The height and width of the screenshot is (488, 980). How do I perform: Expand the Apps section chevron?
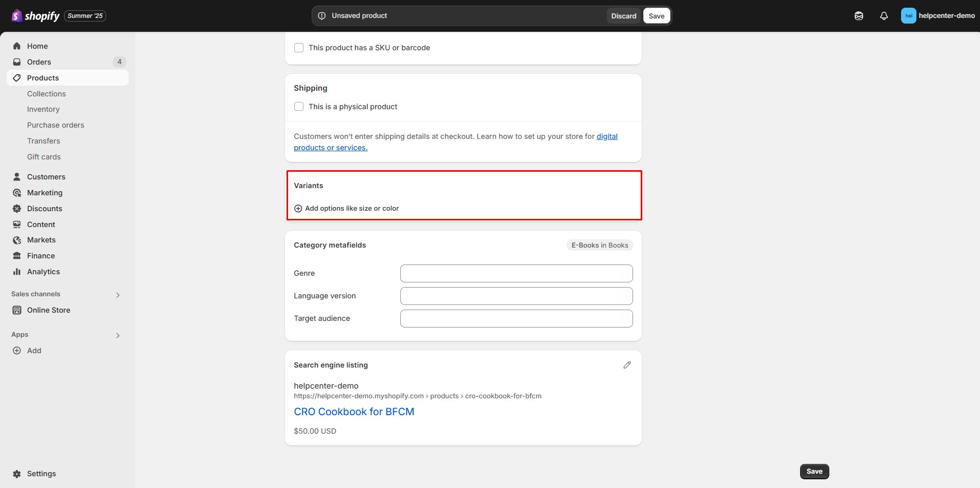tap(118, 335)
